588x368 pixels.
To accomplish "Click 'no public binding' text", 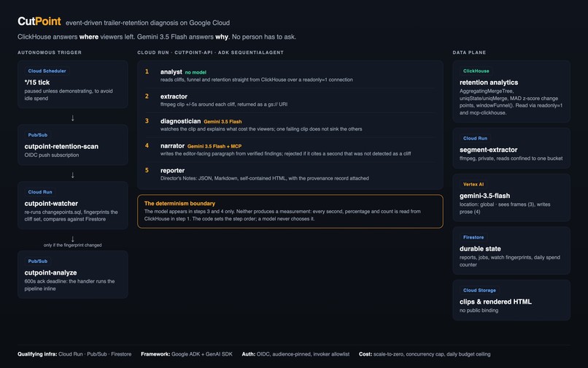I will click(479, 310).
